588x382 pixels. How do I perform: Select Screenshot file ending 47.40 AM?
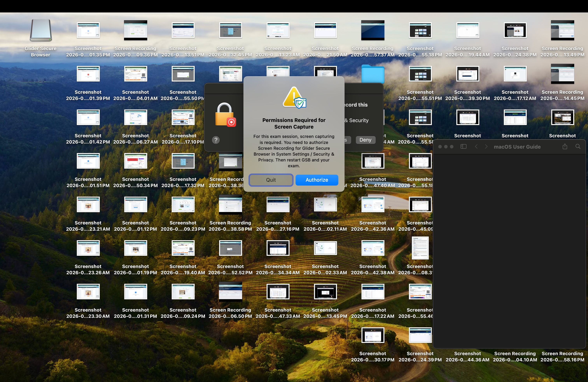pos(373,161)
